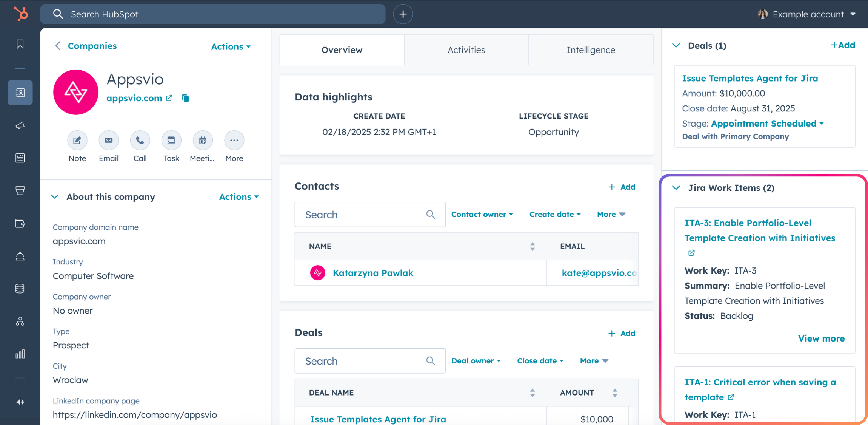Viewport: 868px width, 425px height.
Task: Click the Commerce payments wallet icon
Action: pyautogui.click(x=20, y=223)
